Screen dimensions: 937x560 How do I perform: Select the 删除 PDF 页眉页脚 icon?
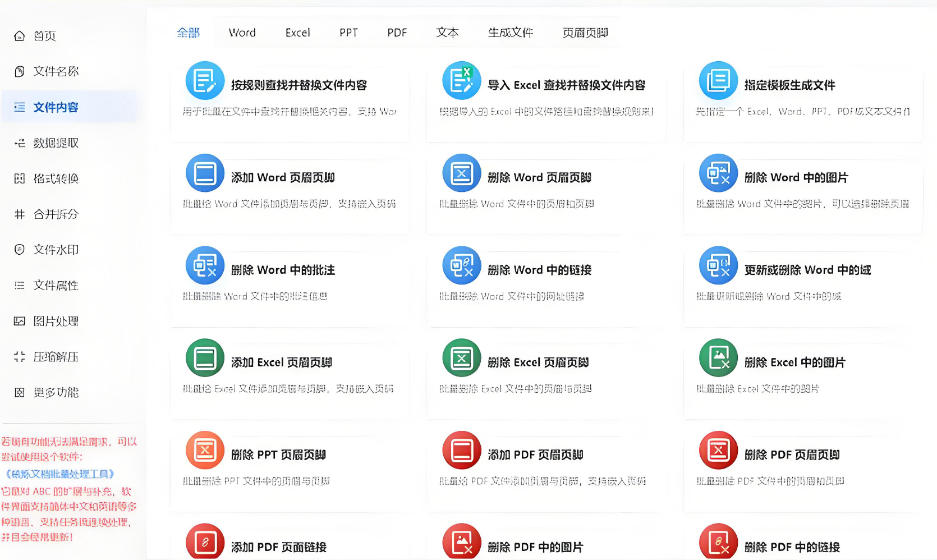click(x=719, y=451)
